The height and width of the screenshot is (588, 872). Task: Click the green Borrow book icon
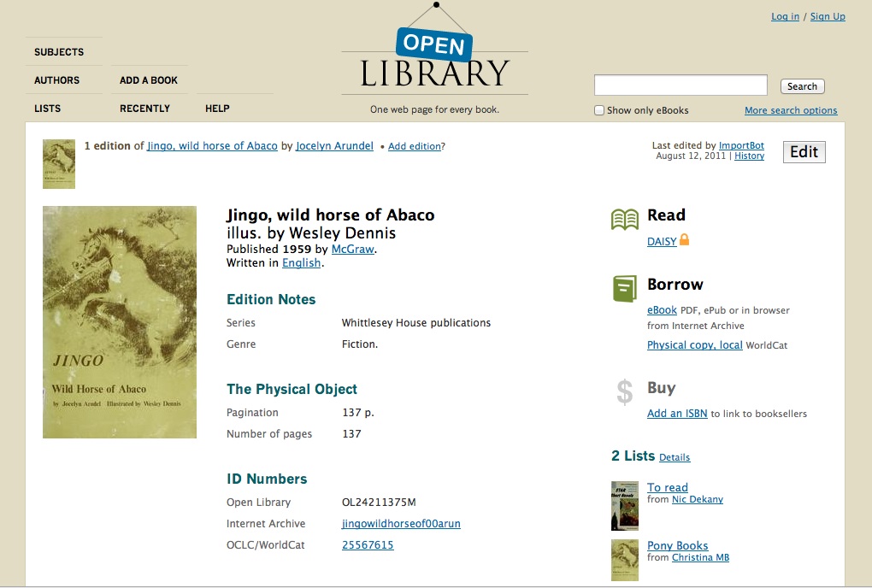(625, 288)
